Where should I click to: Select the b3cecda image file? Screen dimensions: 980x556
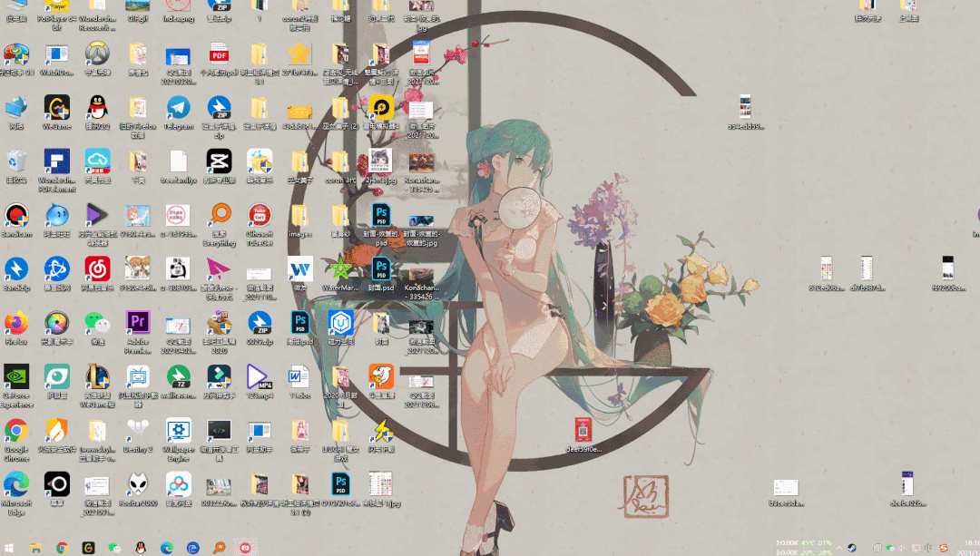point(786,493)
